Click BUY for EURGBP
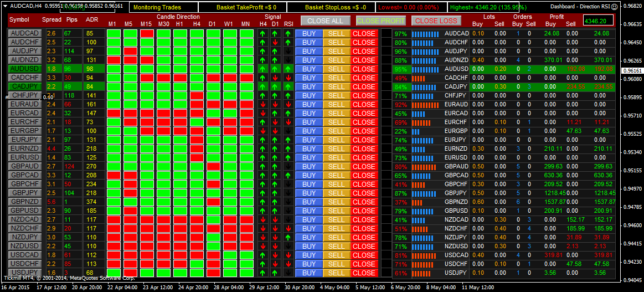Screen dimensions: 644x292 (309, 131)
